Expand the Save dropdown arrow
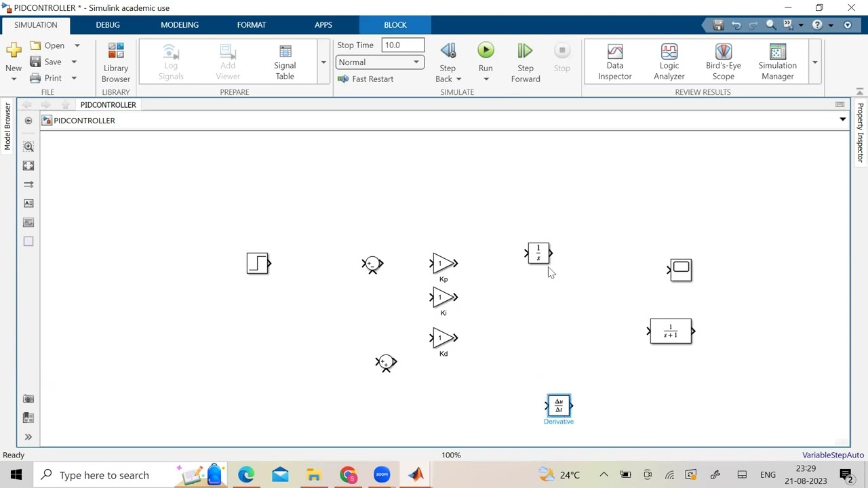868x488 pixels. tap(74, 62)
